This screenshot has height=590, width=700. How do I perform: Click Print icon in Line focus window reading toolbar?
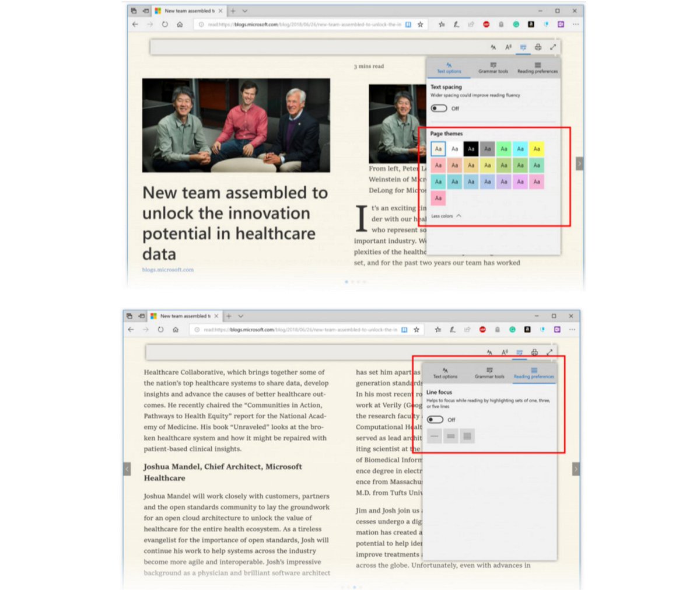[534, 352]
